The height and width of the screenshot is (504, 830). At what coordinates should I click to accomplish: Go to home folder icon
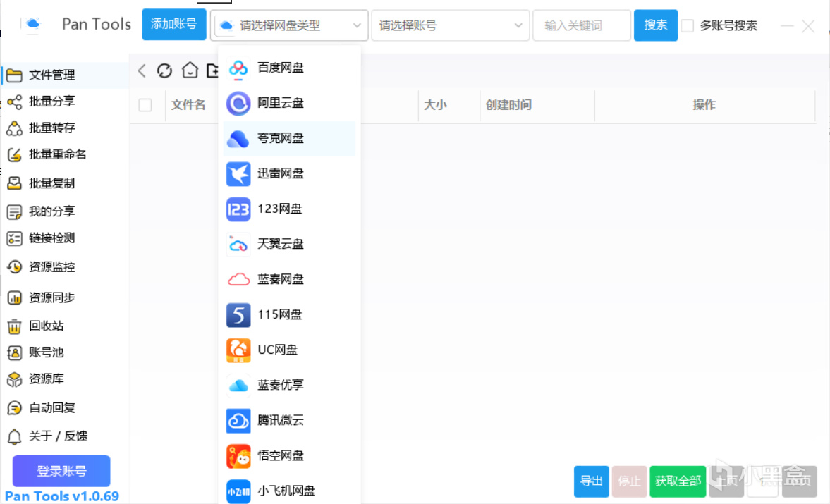click(x=190, y=70)
